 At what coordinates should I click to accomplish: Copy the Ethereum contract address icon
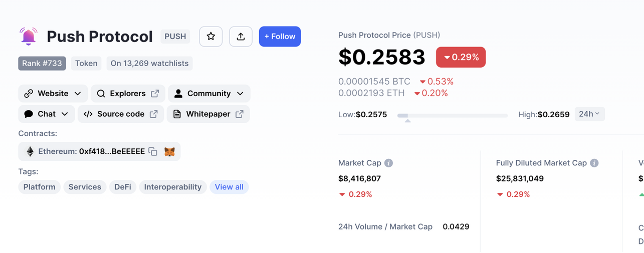point(153,151)
